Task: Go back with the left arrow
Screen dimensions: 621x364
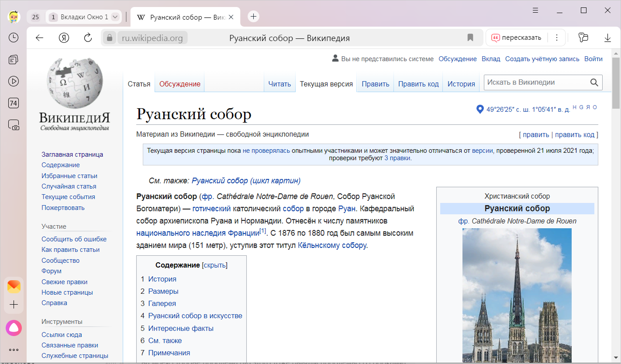Action: [x=40, y=38]
